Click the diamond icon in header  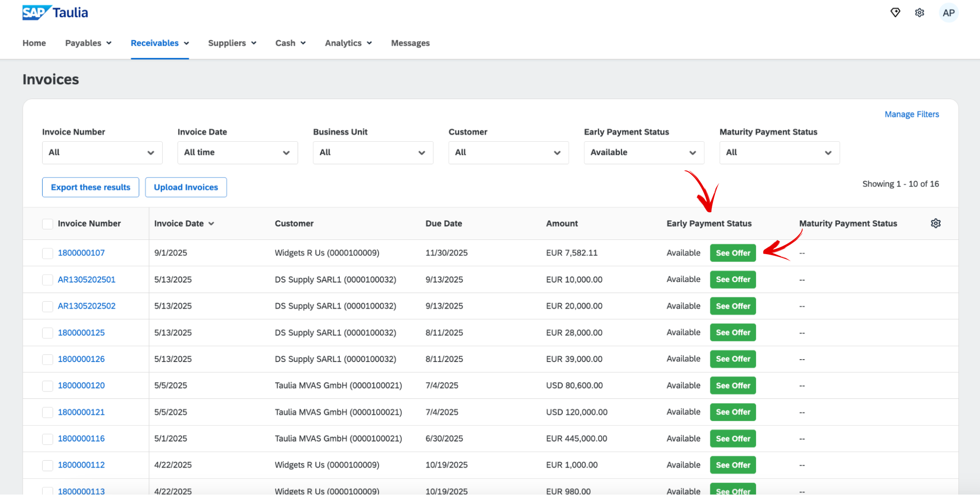895,13
